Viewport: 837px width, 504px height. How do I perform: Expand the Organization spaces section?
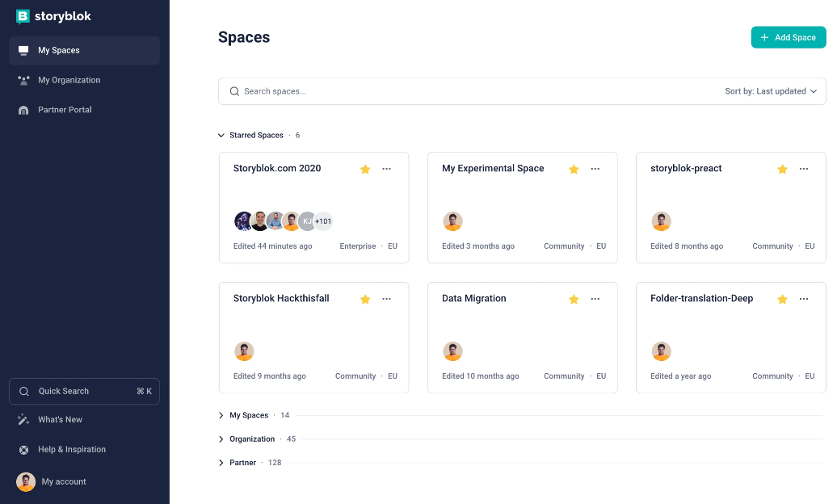pyautogui.click(x=221, y=439)
